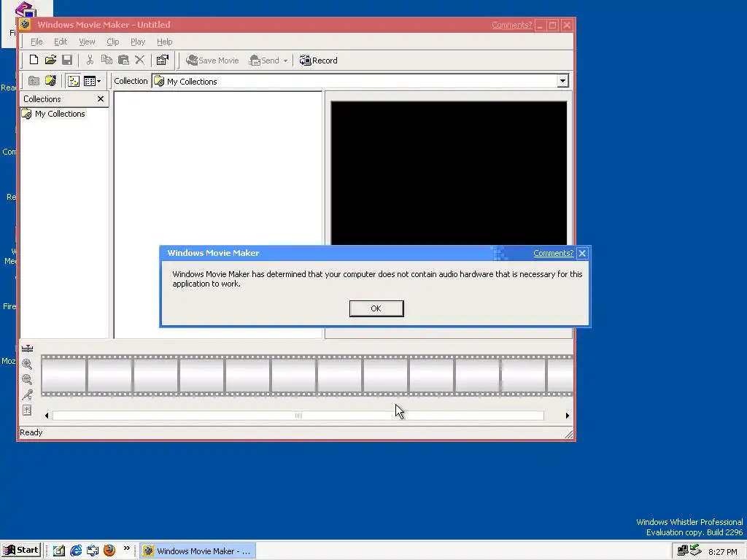Launch Internet Explorer from quick launch
The width and height of the screenshot is (747, 560).
point(76,551)
